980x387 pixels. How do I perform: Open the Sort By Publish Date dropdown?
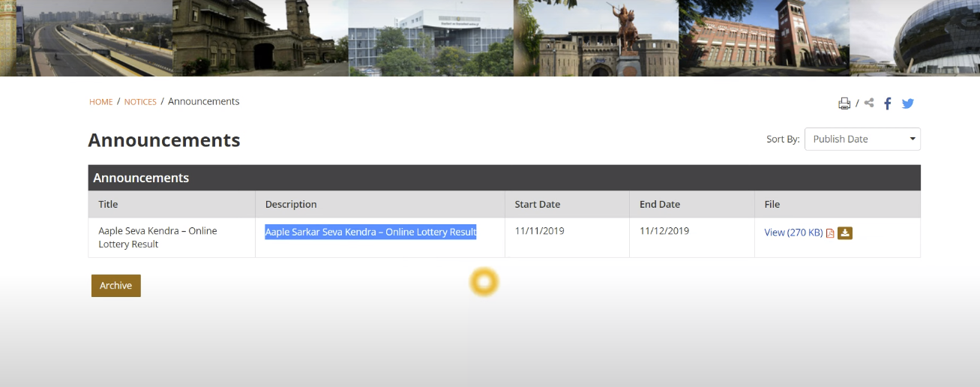pyautogui.click(x=862, y=139)
